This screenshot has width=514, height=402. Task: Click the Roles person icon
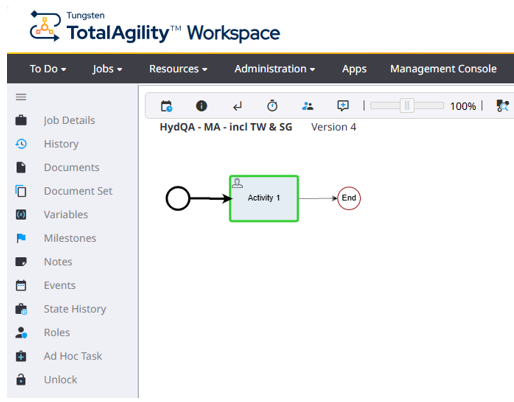21,332
